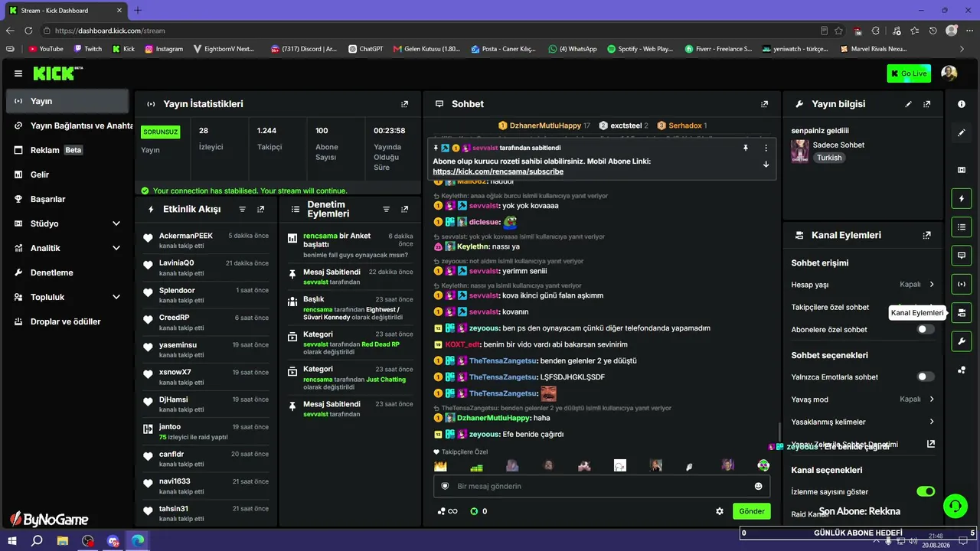This screenshot has width=980, height=551.
Task: Click DzhanerMutluHappy top gifter name
Action: 545,126
